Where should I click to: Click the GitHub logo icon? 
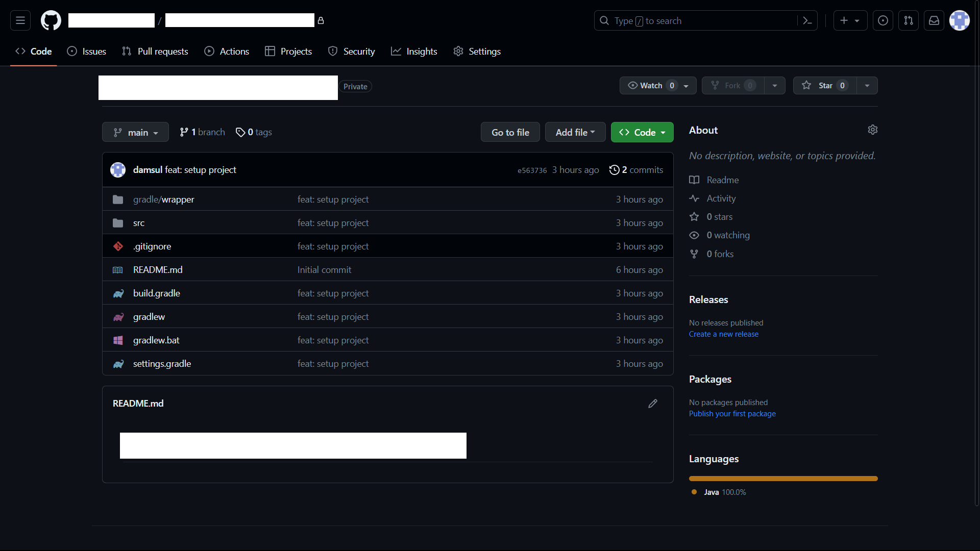coord(51,20)
